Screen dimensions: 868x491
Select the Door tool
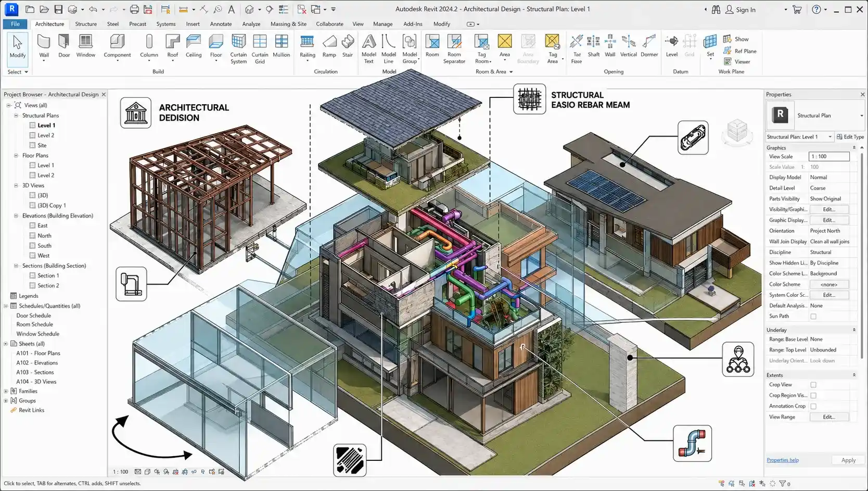click(64, 46)
